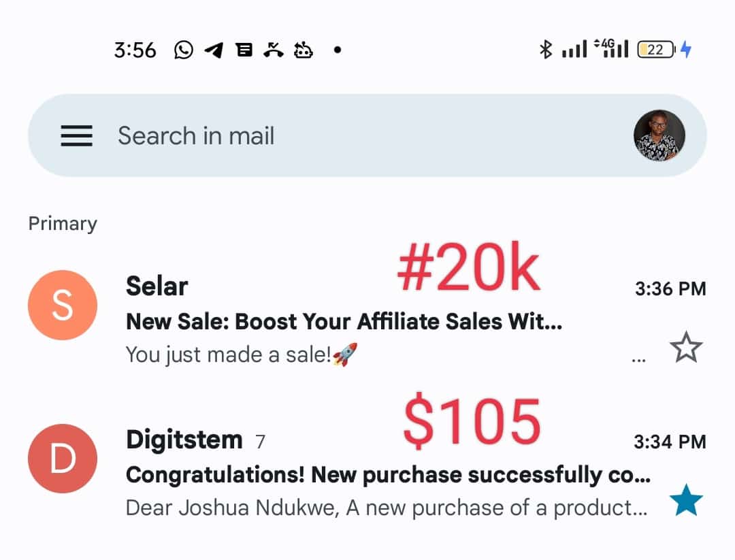Tap the 3:56 status bar clock
The image size is (735, 560).
[135, 50]
